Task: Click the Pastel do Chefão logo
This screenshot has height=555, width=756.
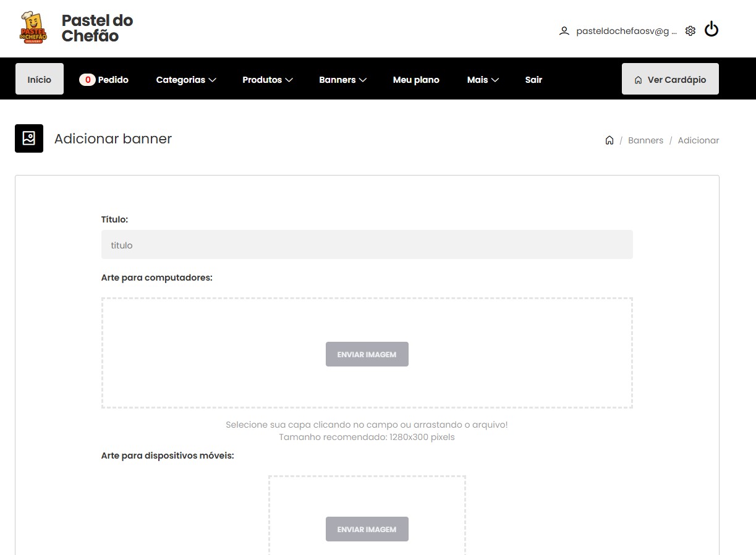Action: coord(33,28)
